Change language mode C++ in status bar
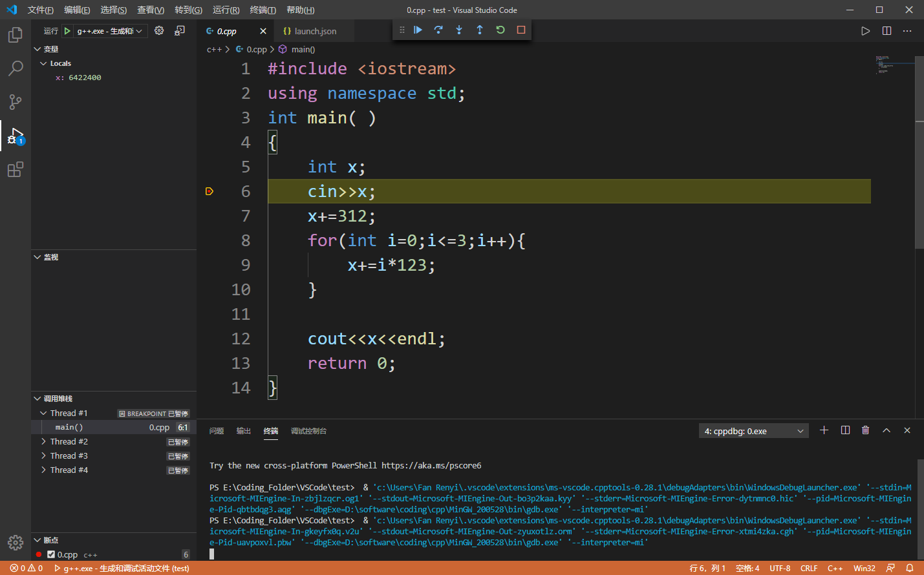 [835, 568]
